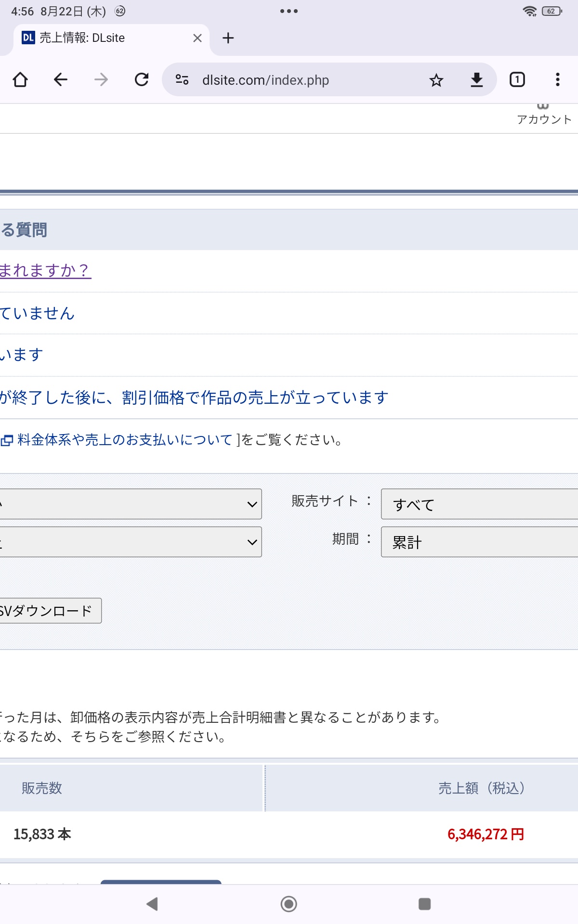578x924 pixels.
Task: Open the link ending まれますか？
Action: 45,270
